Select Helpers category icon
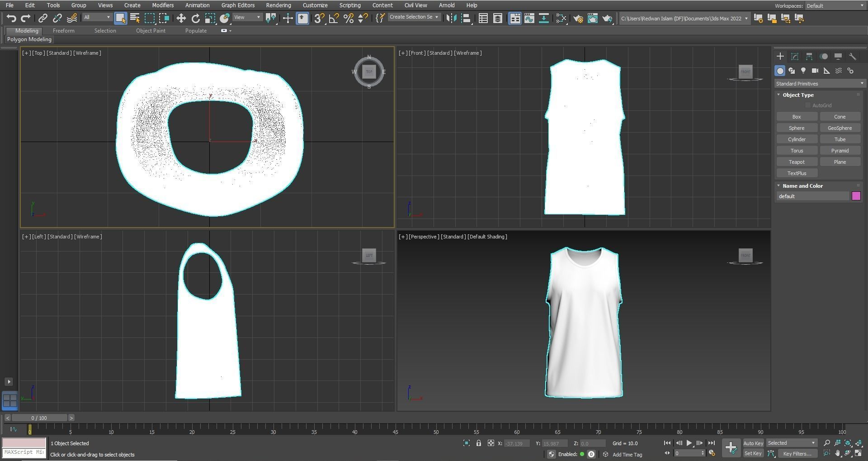The height and width of the screenshot is (461, 868). point(827,71)
